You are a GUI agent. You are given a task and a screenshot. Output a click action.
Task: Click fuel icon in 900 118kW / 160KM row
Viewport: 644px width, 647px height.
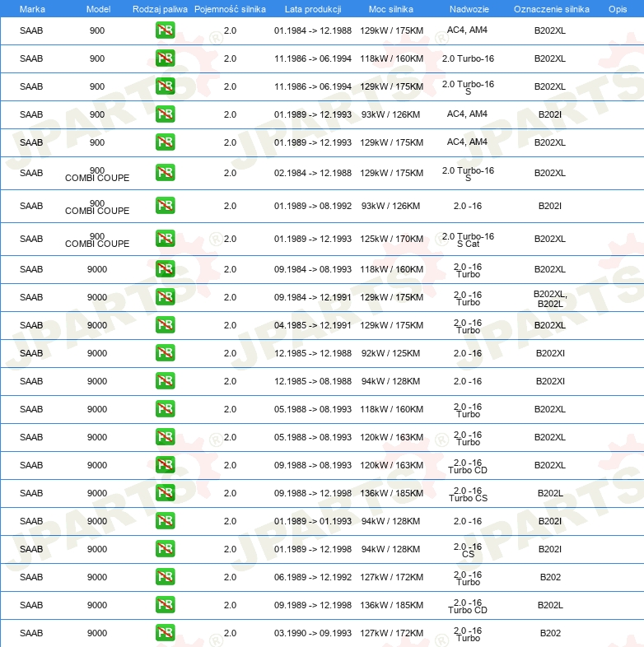pos(166,58)
